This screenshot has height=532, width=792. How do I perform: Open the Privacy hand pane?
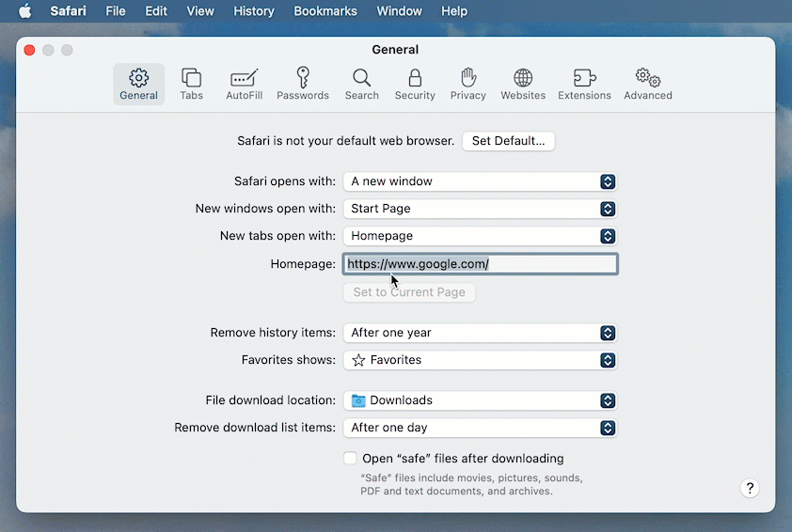click(468, 85)
